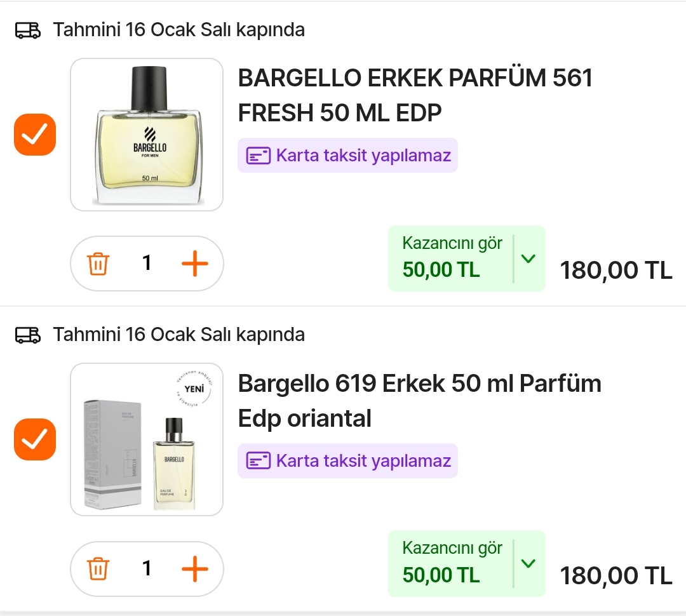Add one more Bargello 619 oriantal perfume
686x616 pixels.
[x=194, y=568]
